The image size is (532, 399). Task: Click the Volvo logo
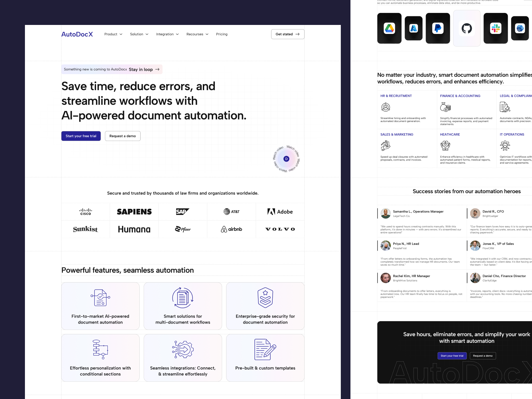(x=280, y=229)
